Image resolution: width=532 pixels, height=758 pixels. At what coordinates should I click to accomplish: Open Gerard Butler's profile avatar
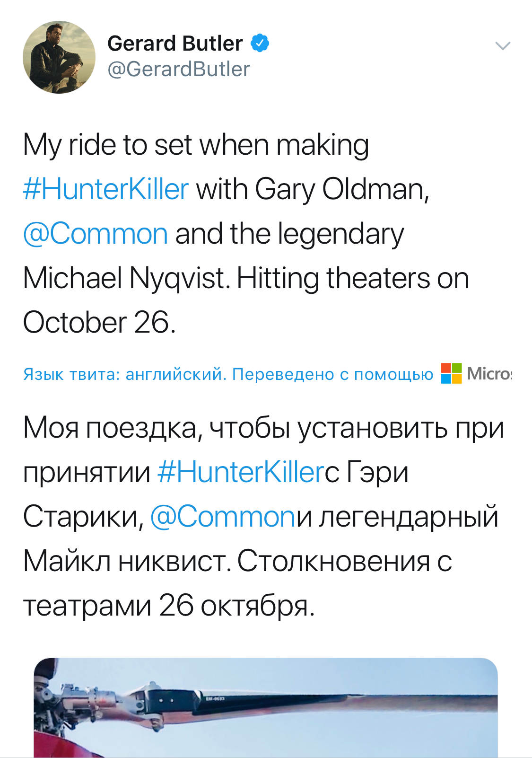click(59, 57)
